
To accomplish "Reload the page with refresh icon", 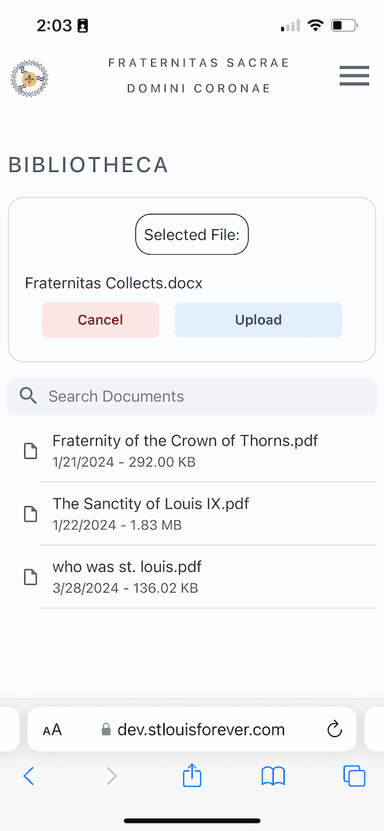I will point(335,730).
